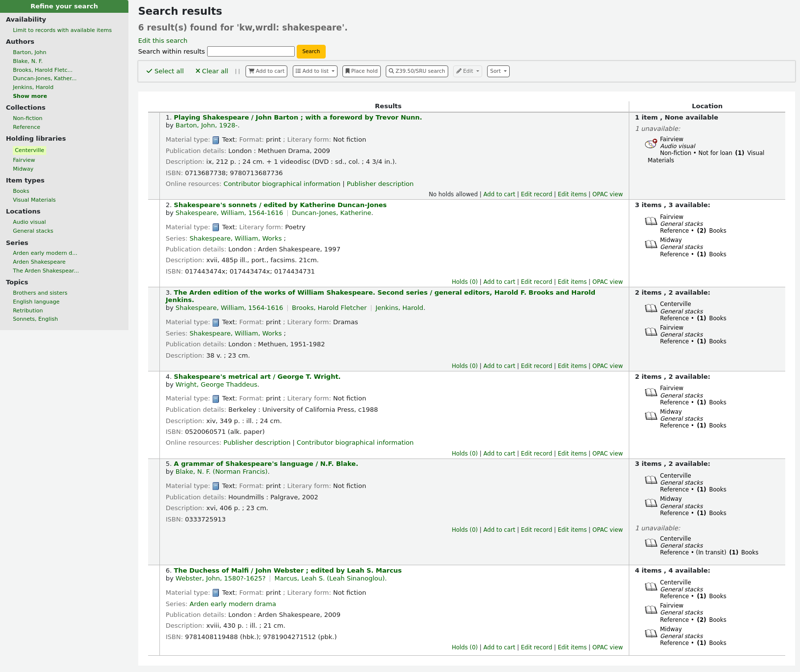This screenshot has height=672, width=800.
Task: Filter by Visual Materials item type
Action: click(34, 200)
